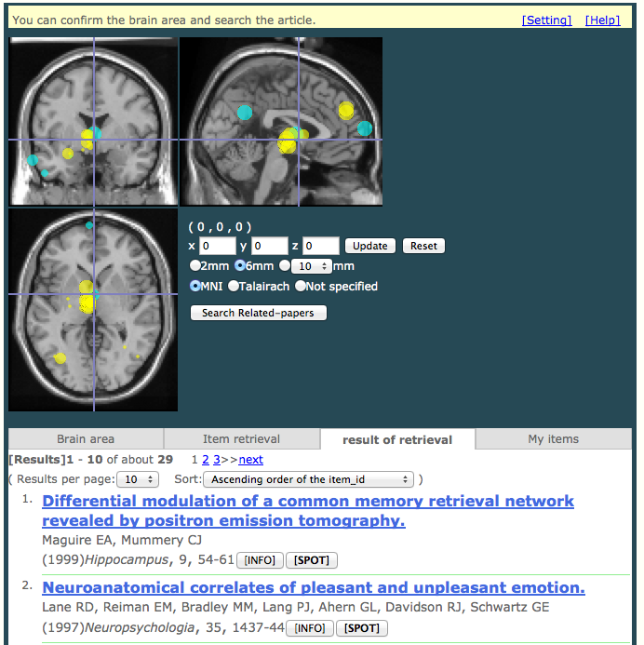Open the custom mm radius dropdown

[311, 266]
